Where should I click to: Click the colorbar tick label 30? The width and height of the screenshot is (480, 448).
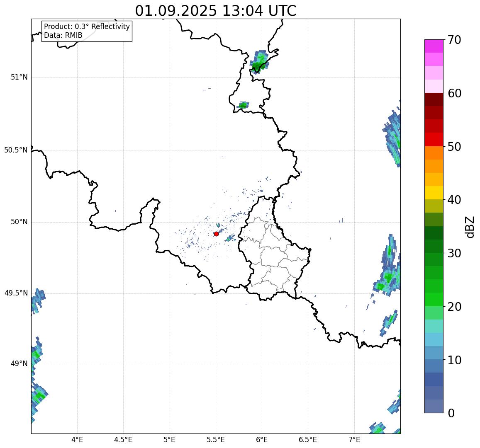pos(454,253)
